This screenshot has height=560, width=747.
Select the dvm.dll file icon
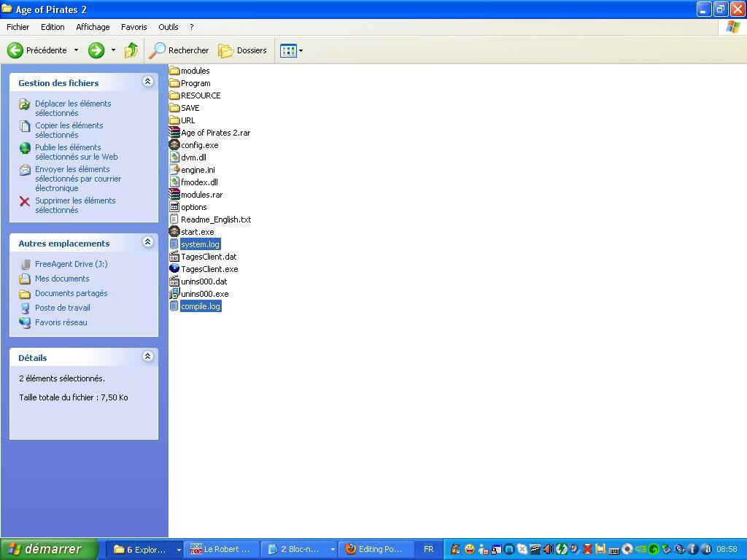pyautogui.click(x=174, y=157)
